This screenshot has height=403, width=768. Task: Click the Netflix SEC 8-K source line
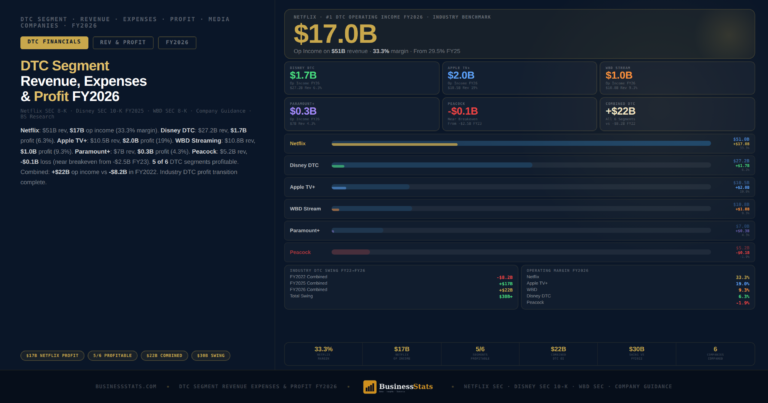(x=135, y=114)
